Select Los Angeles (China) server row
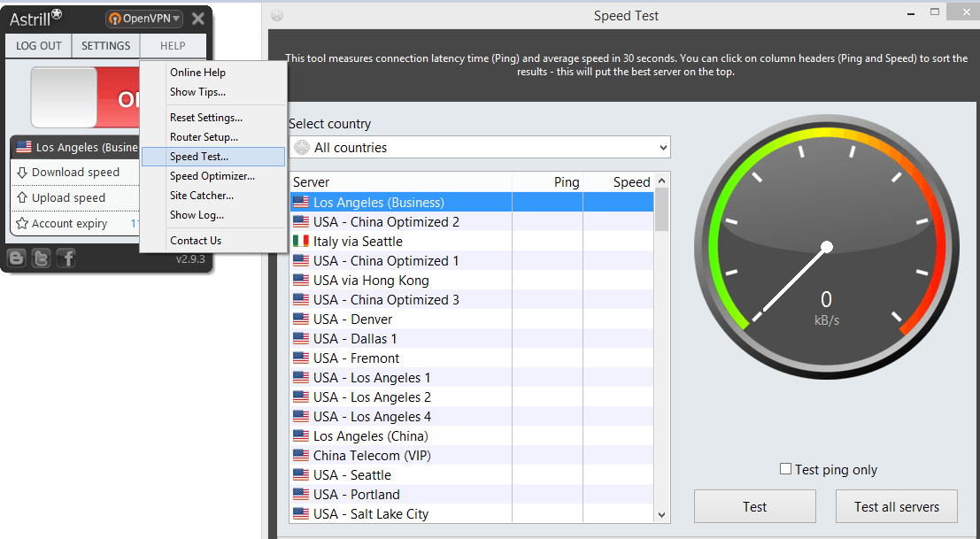The width and height of the screenshot is (980, 539). point(473,436)
